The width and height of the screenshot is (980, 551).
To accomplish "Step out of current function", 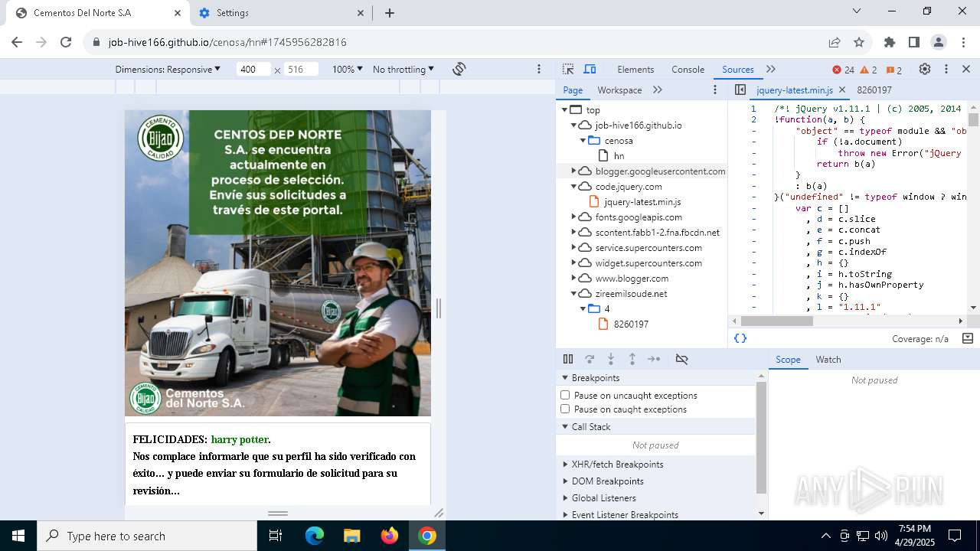I will (632, 359).
